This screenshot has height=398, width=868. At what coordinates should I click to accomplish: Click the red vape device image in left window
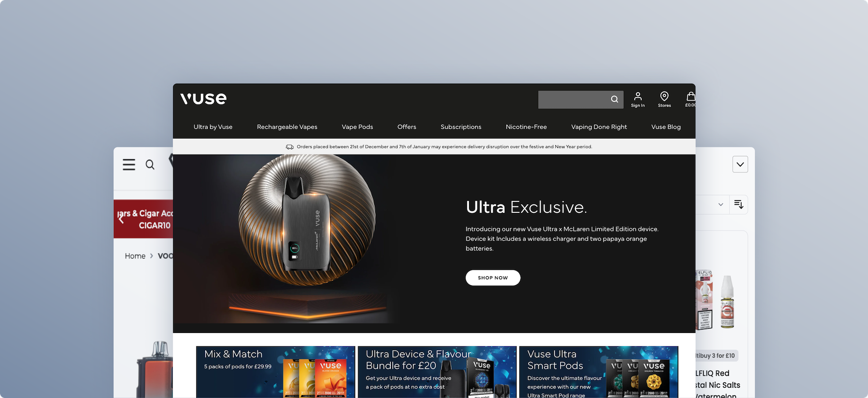[155, 369]
